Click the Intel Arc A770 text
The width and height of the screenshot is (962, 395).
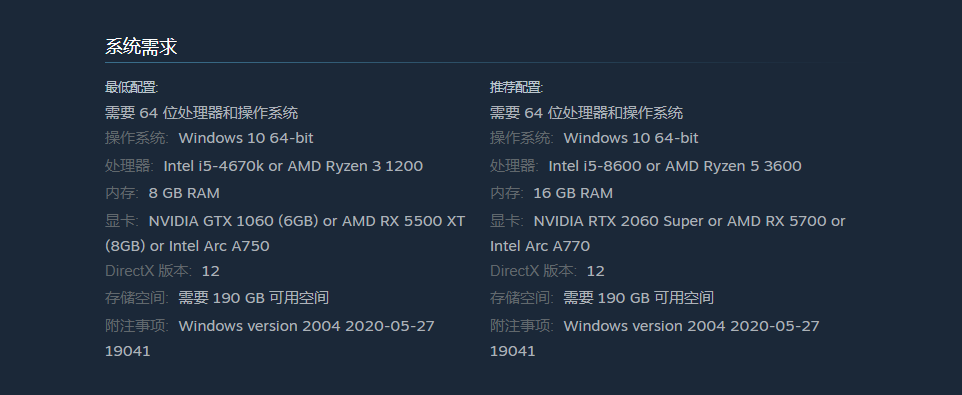(540, 246)
